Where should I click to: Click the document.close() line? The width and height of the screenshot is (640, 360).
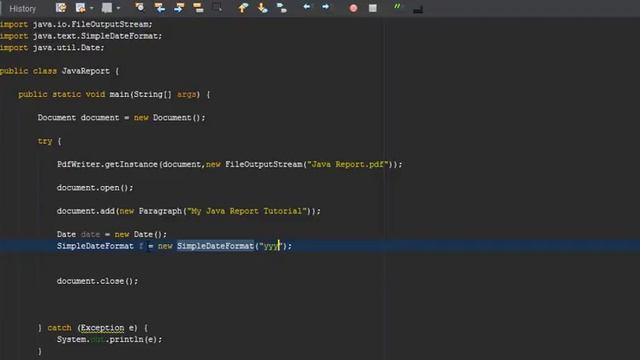tap(98, 281)
